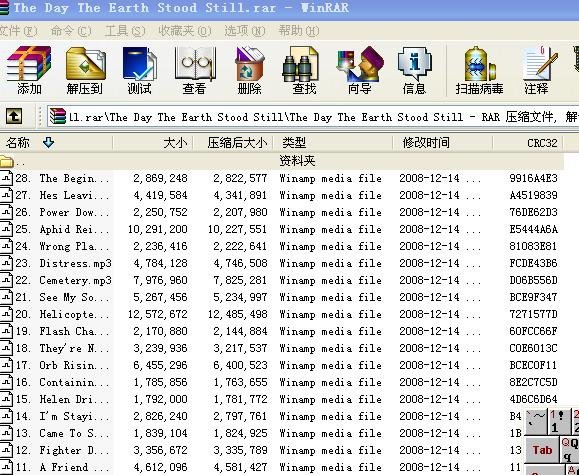
Task: Open the 收藏夹 (Favorites) menu
Action: tap(185, 31)
